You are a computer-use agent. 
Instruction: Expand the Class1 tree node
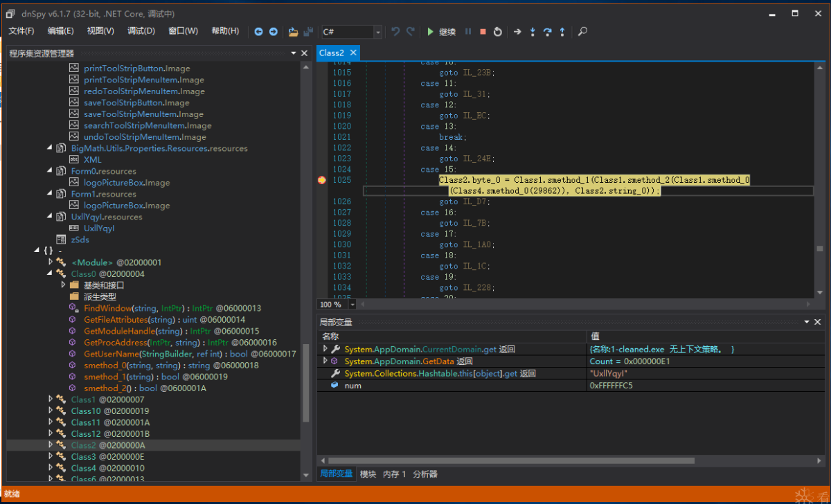[x=51, y=399]
